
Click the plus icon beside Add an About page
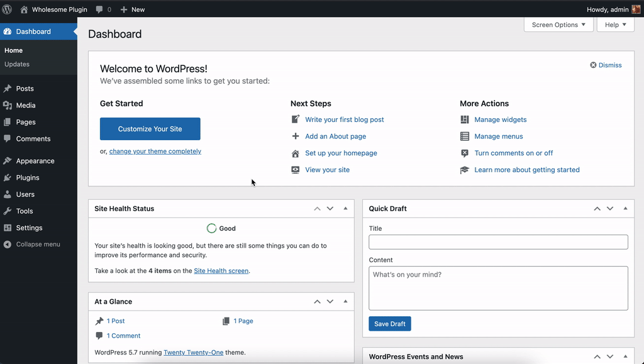click(296, 136)
